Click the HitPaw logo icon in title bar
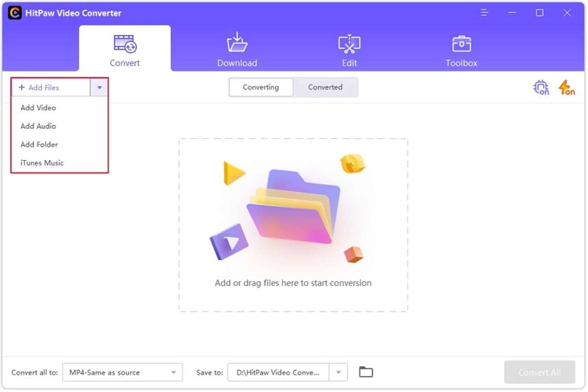Image resolution: width=588 pixels, height=392 pixels. (15, 13)
